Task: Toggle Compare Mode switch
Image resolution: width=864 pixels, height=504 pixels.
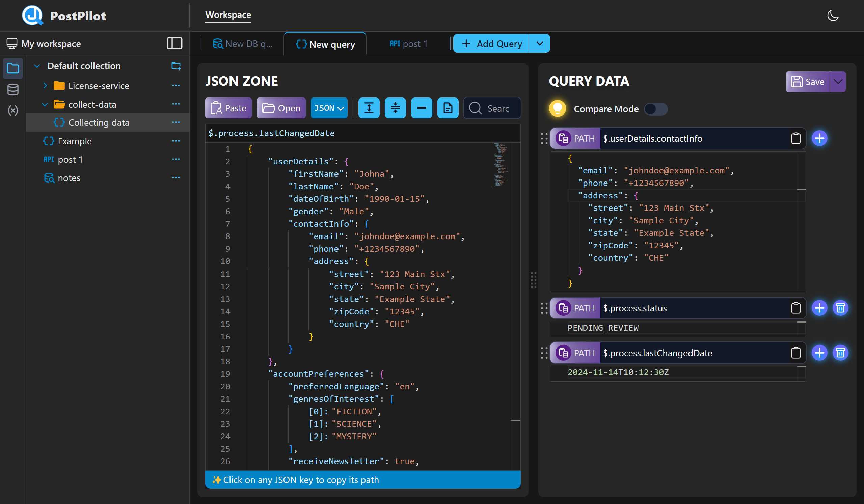Action: (655, 109)
